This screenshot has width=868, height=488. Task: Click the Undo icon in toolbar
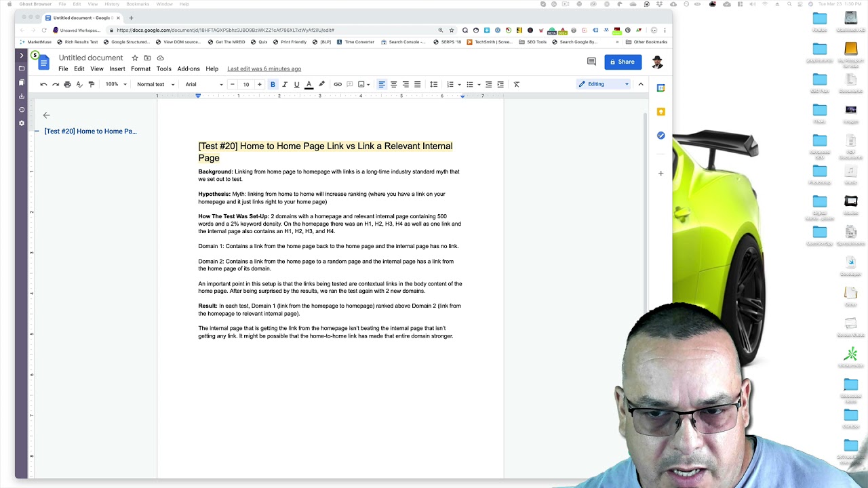(43, 84)
